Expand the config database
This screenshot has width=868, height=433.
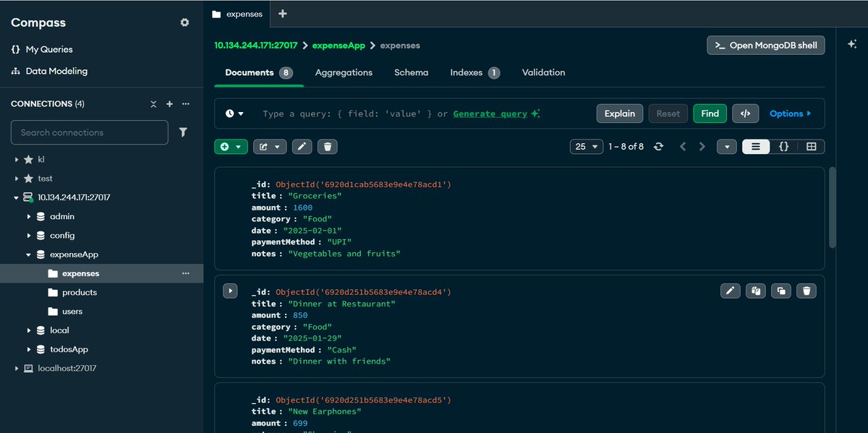tap(29, 235)
